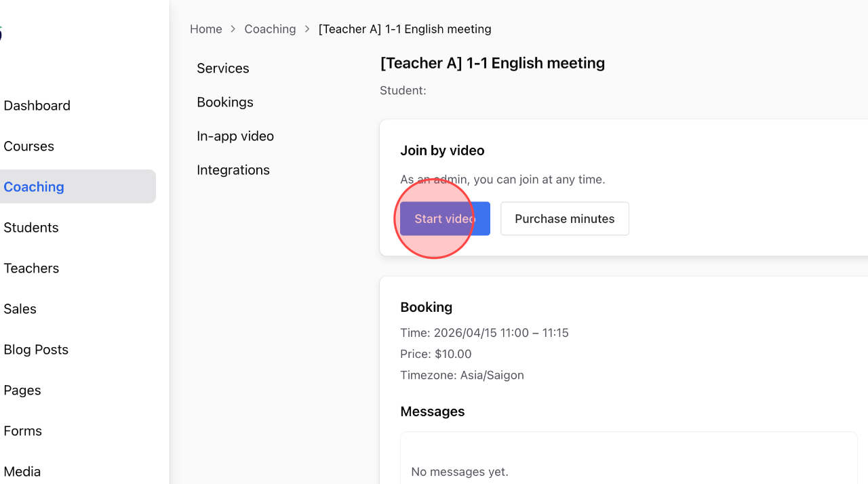Open the Students page

(31, 228)
